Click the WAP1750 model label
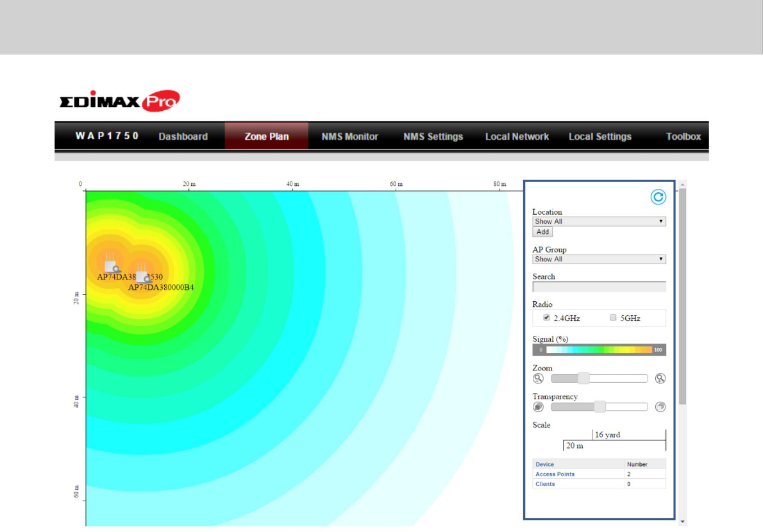This screenshot has height=532, width=763. pos(107,136)
